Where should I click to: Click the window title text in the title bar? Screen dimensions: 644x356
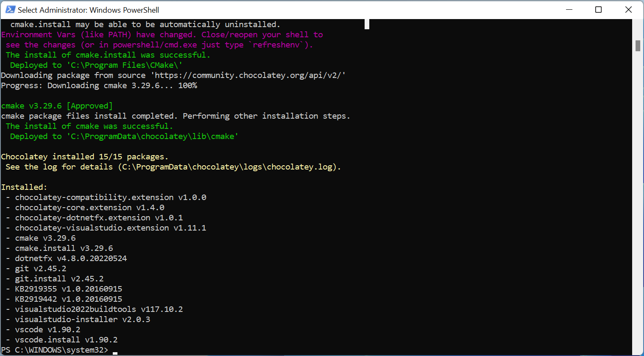point(88,10)
